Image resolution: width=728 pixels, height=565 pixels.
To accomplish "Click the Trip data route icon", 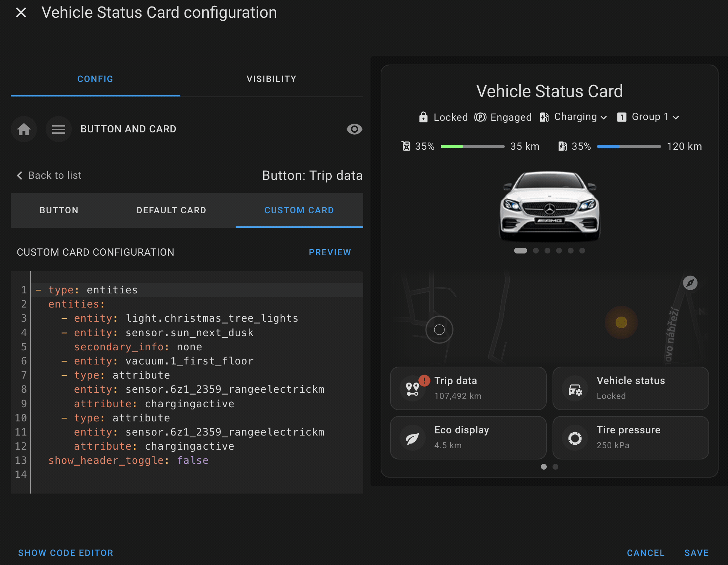I will (413, 389).
